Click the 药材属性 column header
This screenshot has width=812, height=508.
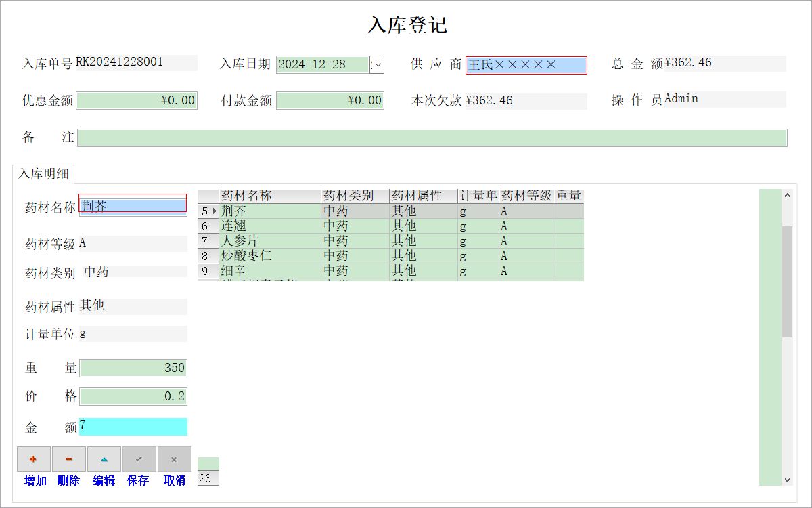point(424,196)
